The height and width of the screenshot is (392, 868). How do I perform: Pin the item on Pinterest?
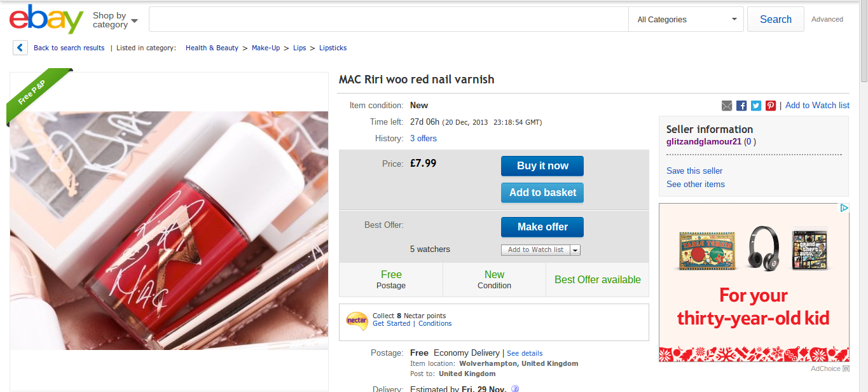click(771, 106)
